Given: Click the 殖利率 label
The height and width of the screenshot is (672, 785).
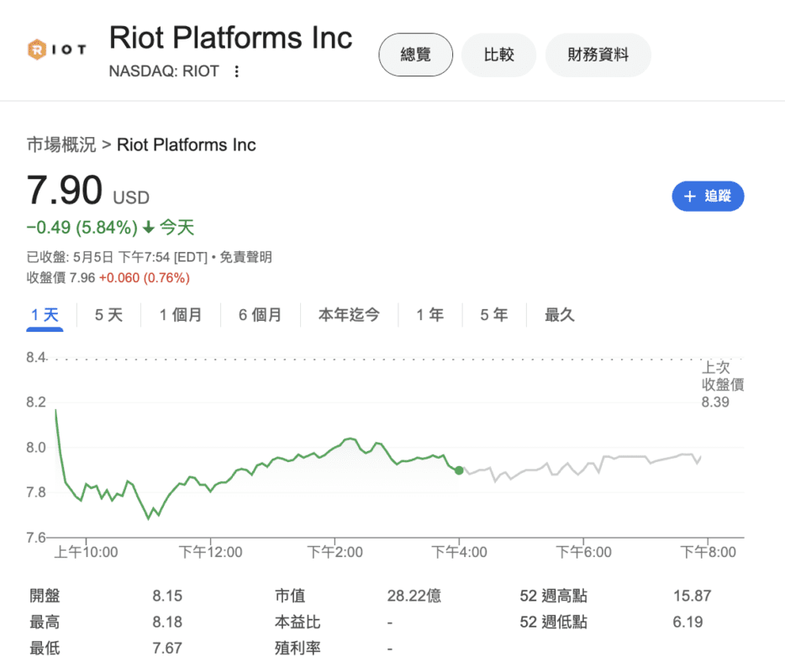Looking at the screenshot, I should pos(298,648).
